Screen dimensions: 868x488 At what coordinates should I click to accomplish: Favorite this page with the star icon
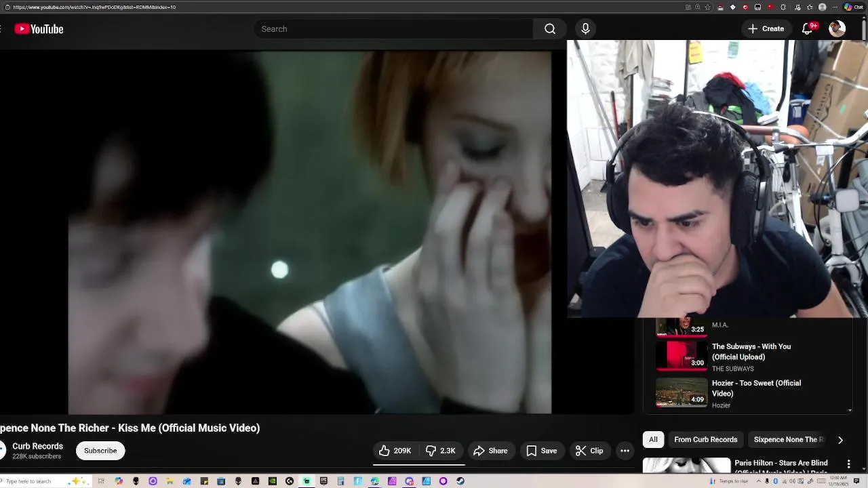click(708, 7)
